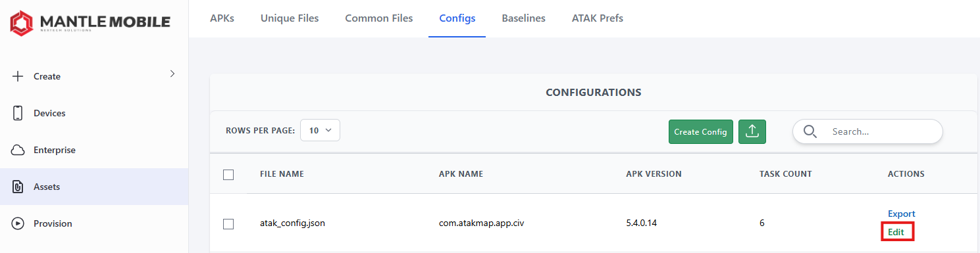This screenshot has width=980, height=253.
Task: Expand the Create submenu chevron
Action: click(172, 74)
